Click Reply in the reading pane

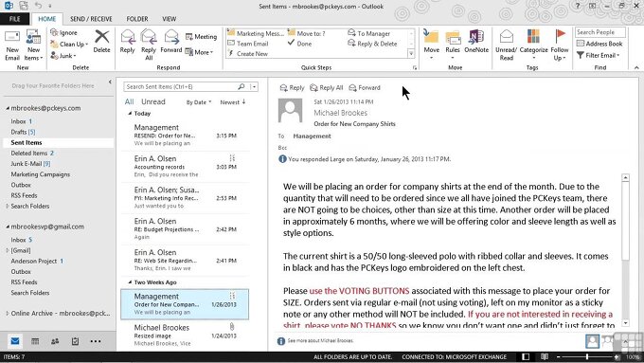click(292, 87)
